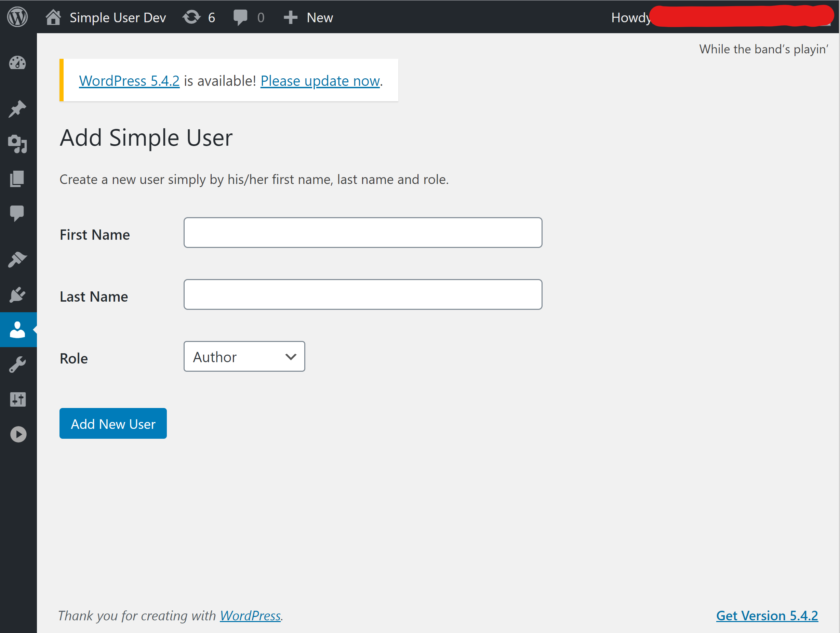Select the First Name input field
The image size is (840, 633).
pos(363,232)
